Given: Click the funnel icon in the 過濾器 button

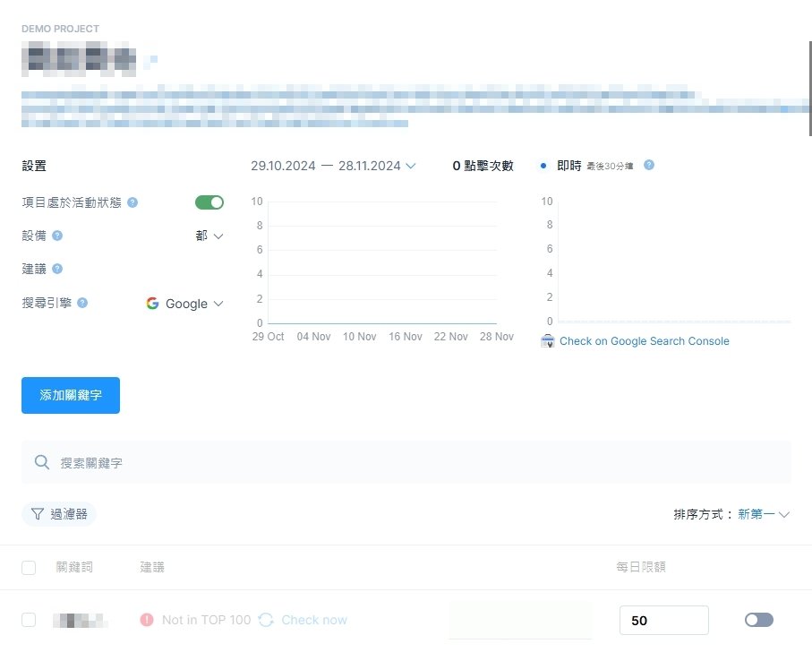Looking at the screenshot, I should click(35, 514).
